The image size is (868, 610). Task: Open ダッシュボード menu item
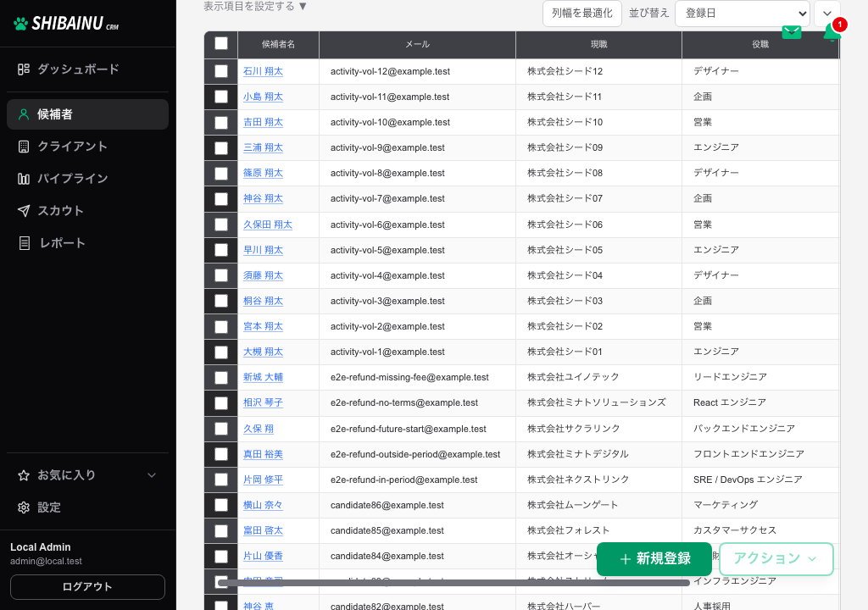tap(87, 69)
